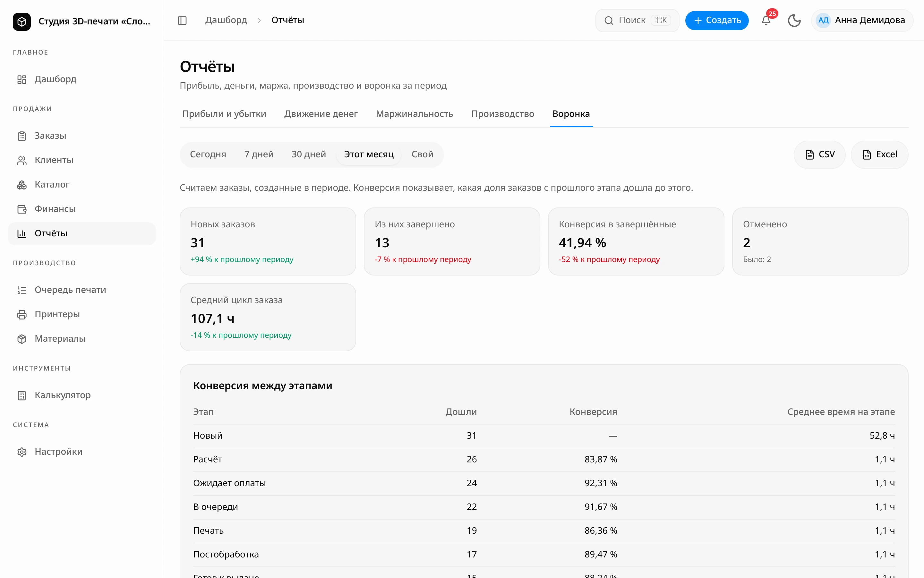The width and height of the screenshot is (924, 578).
Task: Select the 30 дней period
Action: 309,154
